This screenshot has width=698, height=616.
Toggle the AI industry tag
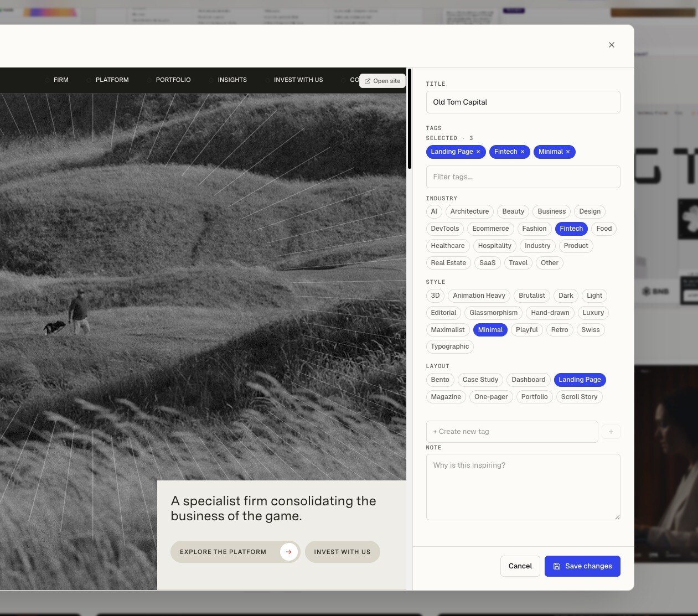(434, 211)
